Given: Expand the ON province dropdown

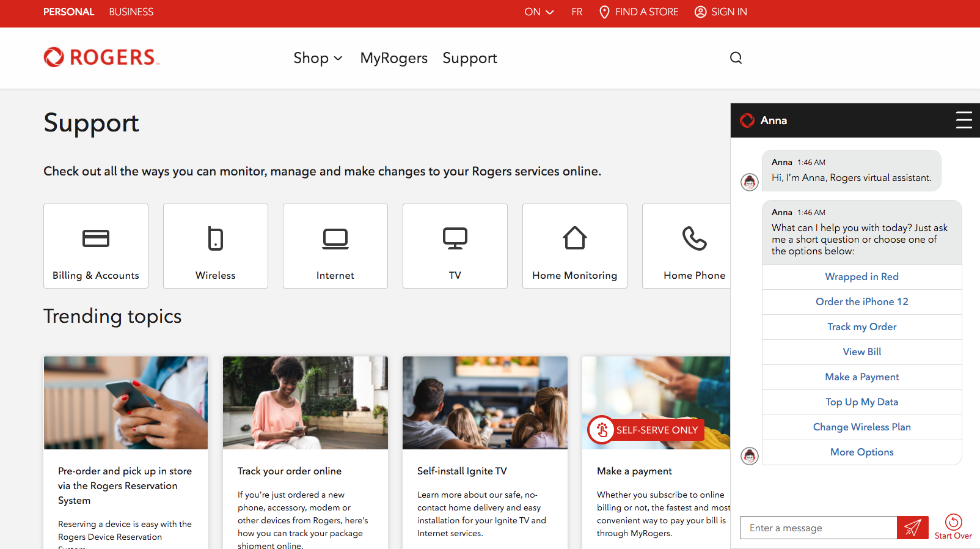Looking at the screenshot, I should pyautogui.click(x=539, y=12).
